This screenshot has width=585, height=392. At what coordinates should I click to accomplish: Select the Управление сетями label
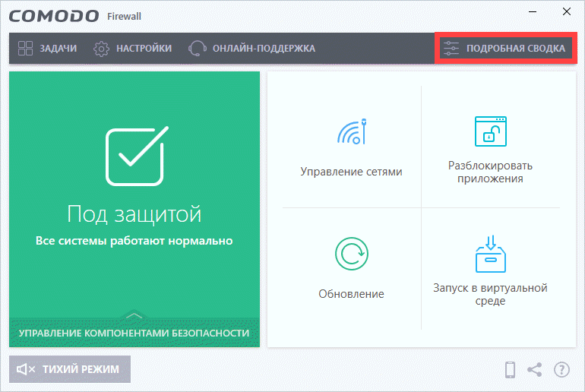pyautogui.click(x=352, y=172)
